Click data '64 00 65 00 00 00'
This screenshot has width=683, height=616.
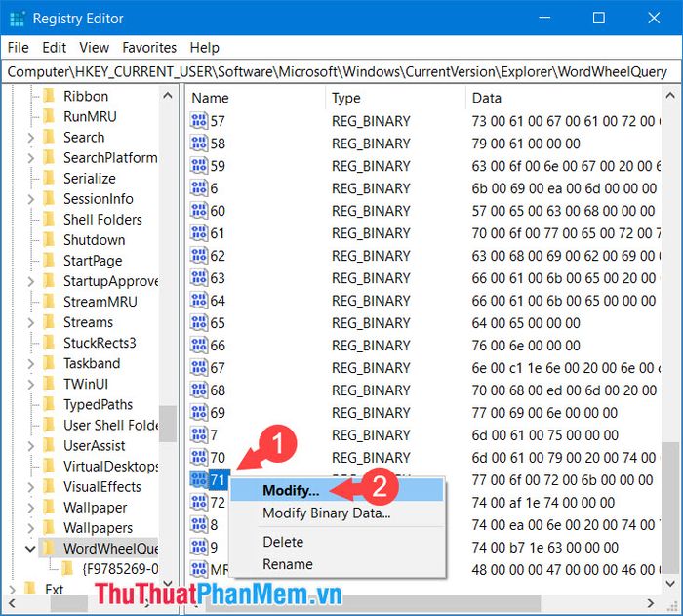pos(526,322)
